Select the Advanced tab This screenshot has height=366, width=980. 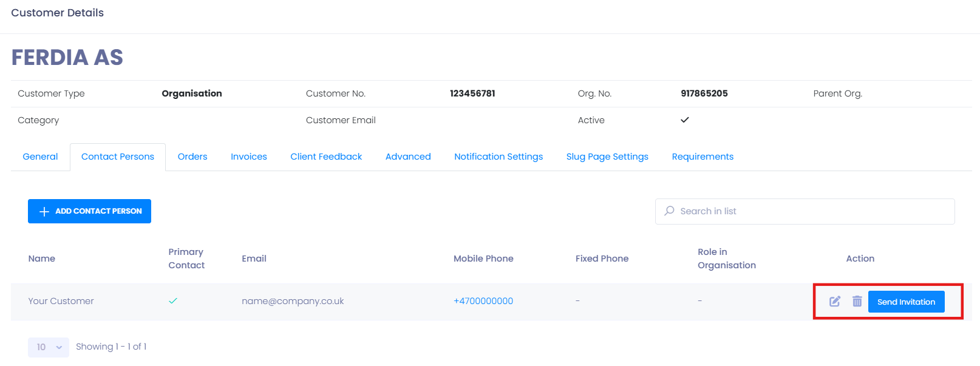[x=408, y=157]
